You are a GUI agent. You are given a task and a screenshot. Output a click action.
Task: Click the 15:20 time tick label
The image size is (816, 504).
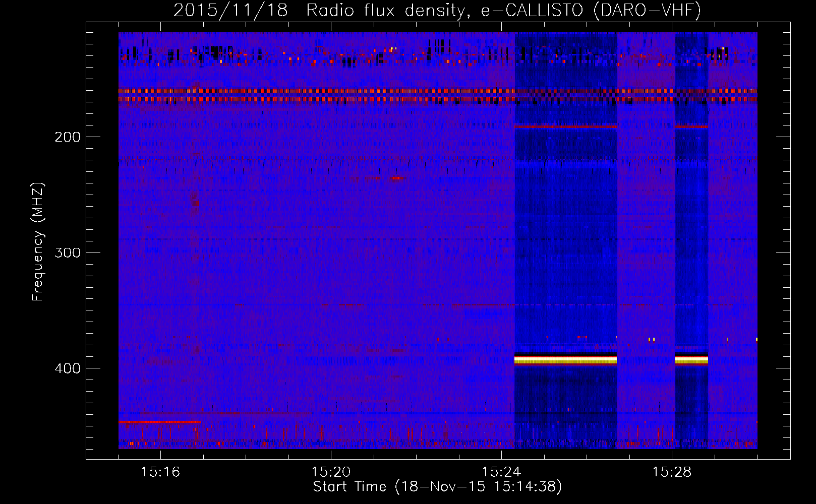click(x=331, y=472)
